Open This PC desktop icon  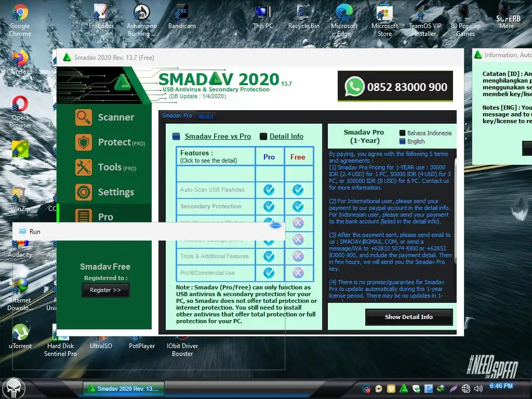coord(263,17)
